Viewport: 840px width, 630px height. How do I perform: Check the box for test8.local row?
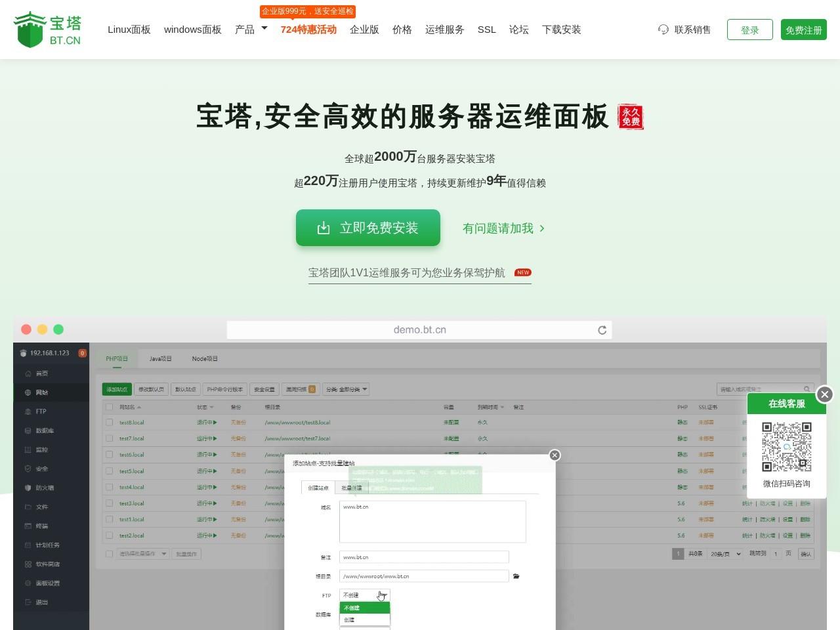tap(110, 423)
